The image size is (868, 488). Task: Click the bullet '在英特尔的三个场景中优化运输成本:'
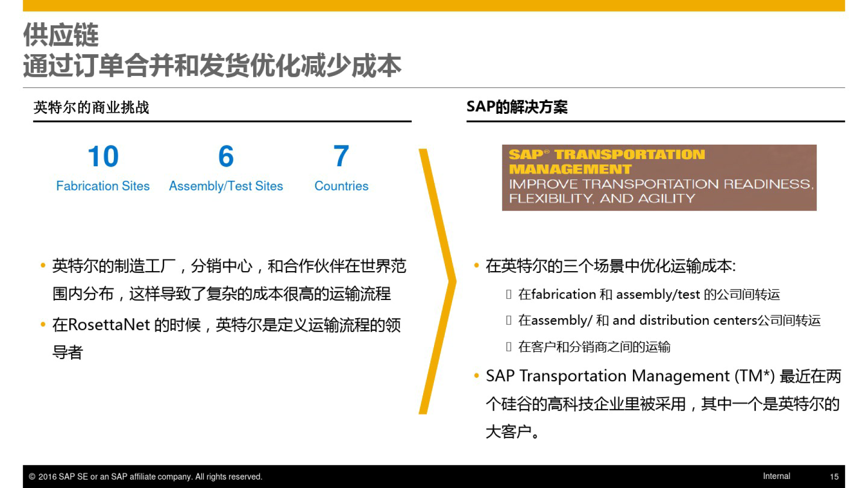click(x=611, y=266)
